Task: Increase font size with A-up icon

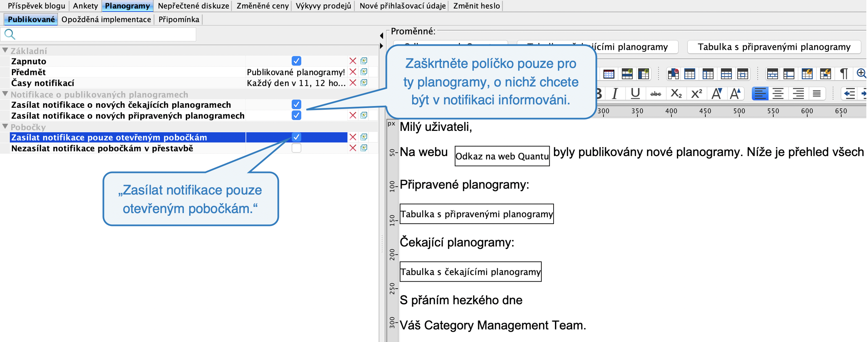Action: 736,93
